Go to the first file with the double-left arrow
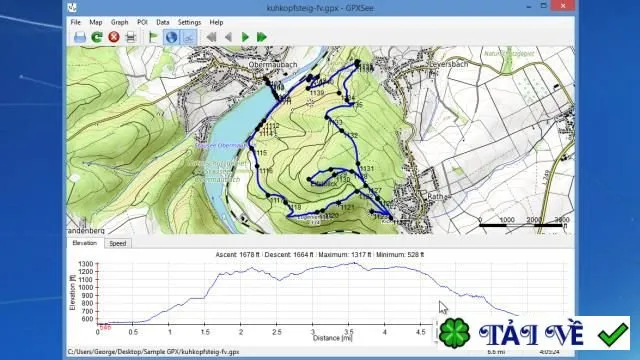Screen dimensions: 640x360 (211, 37)
